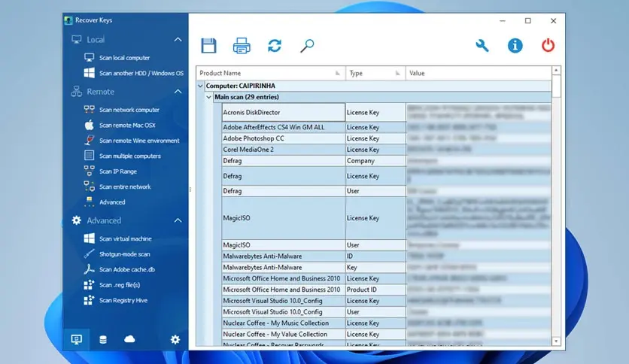Collapse the Main scan (29 entries) node
The width and height of the screenshot is (629, 364).
pyautogui.click(x=208, y=97)
